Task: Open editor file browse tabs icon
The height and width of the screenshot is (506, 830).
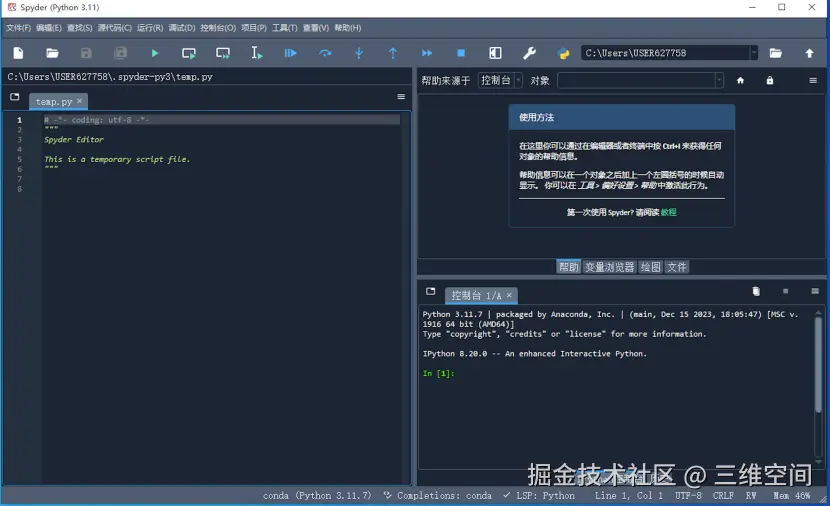Action: coord(15,96)
